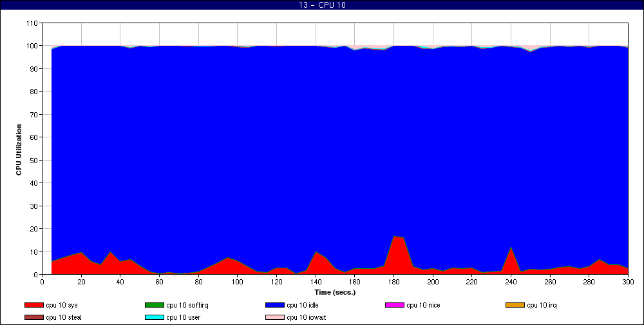This screenshot has width=644, height=325.
Task: Click the sys spike at 240 seconds
Action: tap(511, 248)
